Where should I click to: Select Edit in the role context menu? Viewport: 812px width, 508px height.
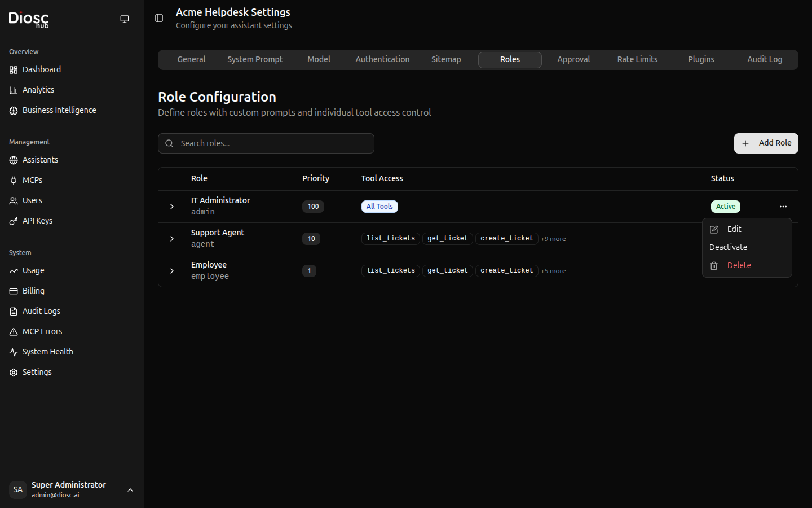734,229
